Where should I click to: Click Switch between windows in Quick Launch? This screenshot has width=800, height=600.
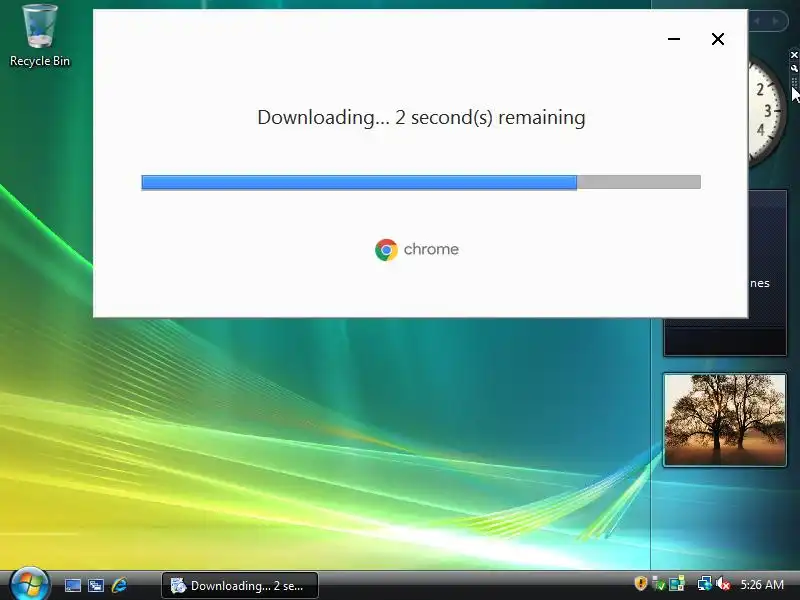[x=96, y=585]
